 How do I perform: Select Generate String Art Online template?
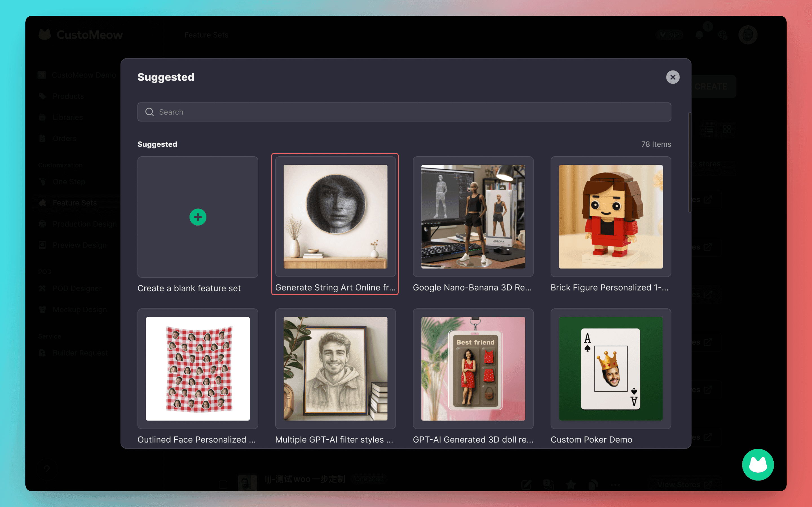(335, 217)
